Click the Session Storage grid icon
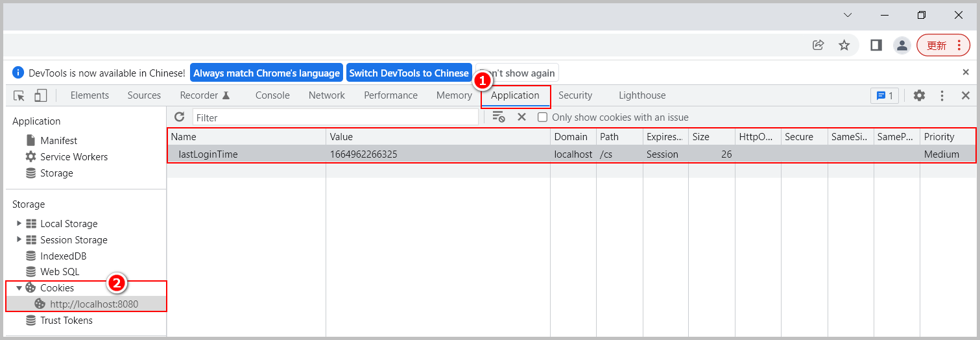 pos(30,240)
